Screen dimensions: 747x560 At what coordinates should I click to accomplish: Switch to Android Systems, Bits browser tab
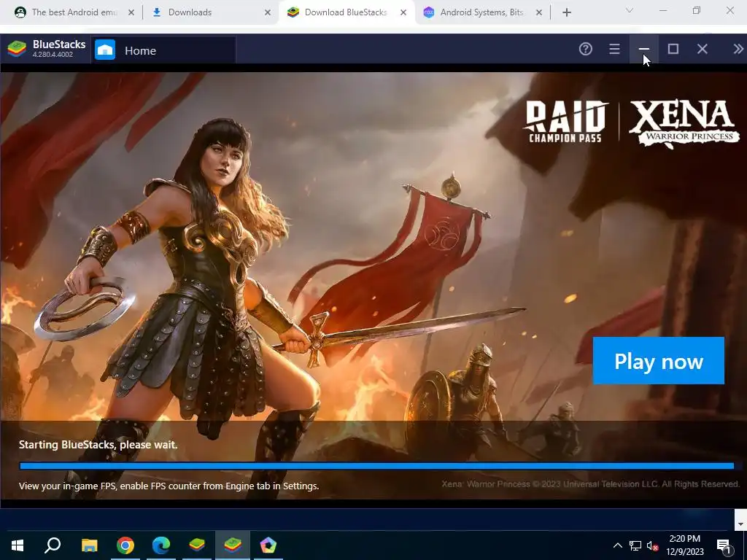click(481, 12)
